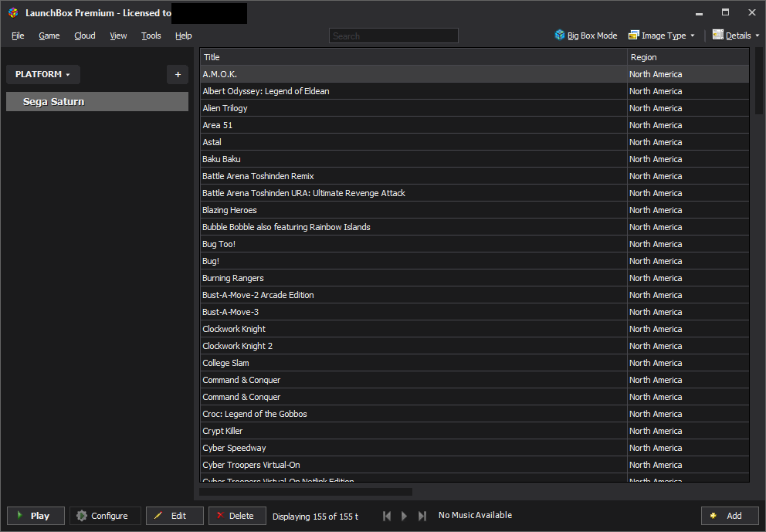Click the Search input field
Image resolution: width=766 pixels, height=532 pixels.
point(394,36)
